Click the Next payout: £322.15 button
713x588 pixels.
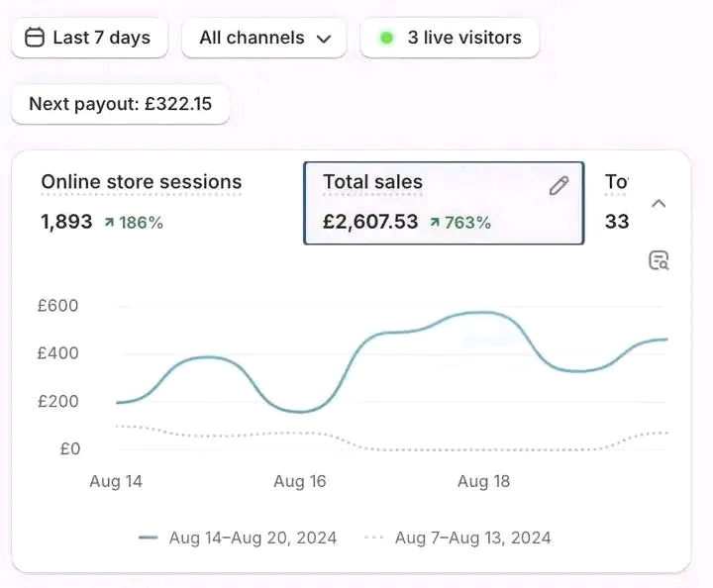point(120,104)
